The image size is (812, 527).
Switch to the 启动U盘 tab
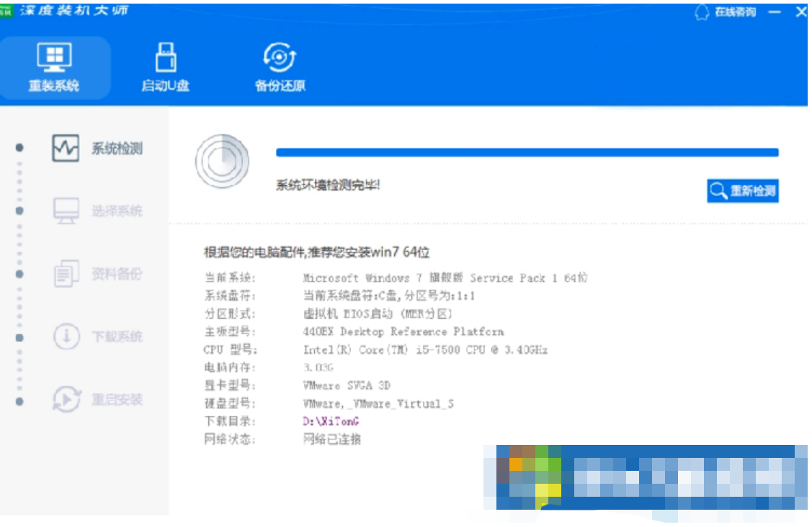coord(166,68)
